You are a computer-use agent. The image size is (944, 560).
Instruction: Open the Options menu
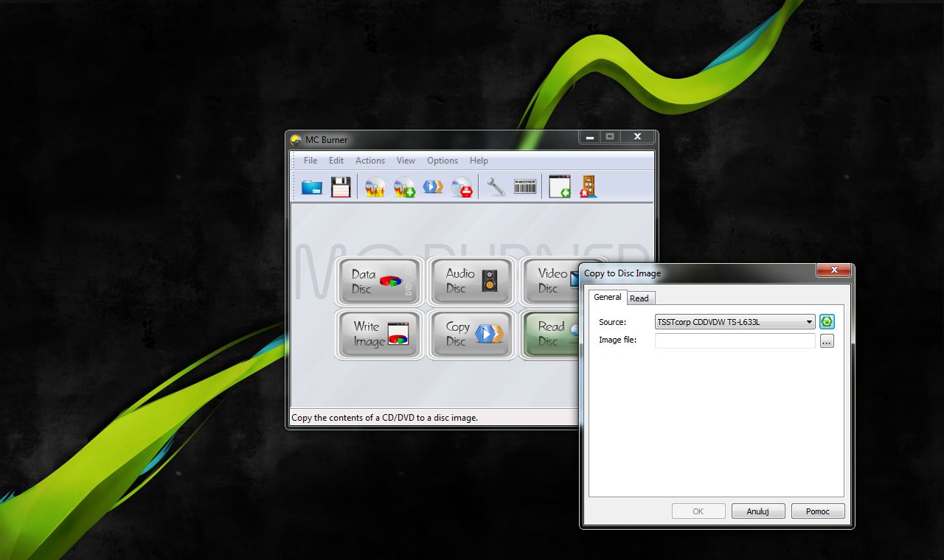coord(442,161)
